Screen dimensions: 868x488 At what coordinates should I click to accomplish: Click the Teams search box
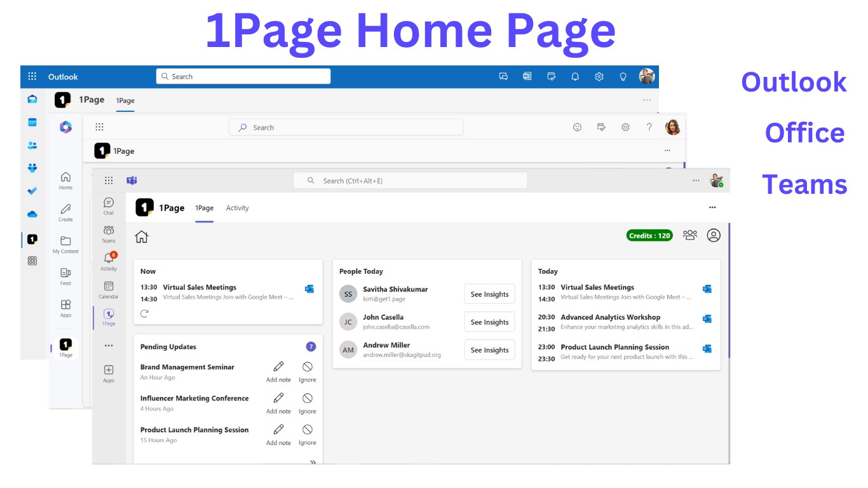410,180
